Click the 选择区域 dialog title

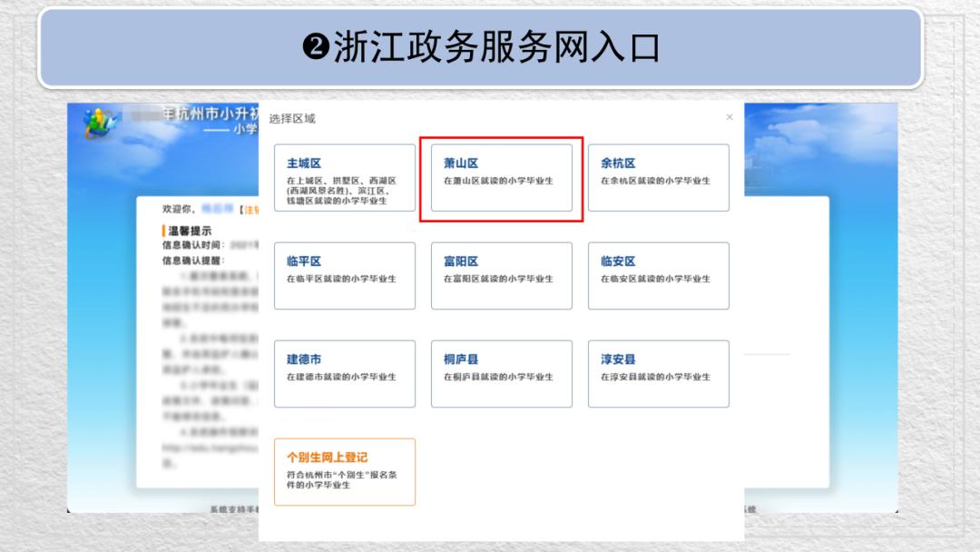292,119
